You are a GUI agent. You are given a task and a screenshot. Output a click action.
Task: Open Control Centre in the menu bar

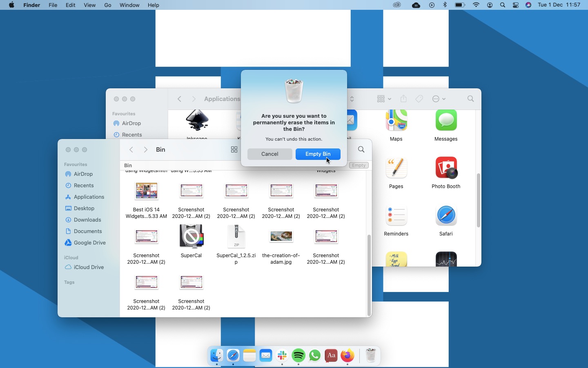(x=516, y=5)
